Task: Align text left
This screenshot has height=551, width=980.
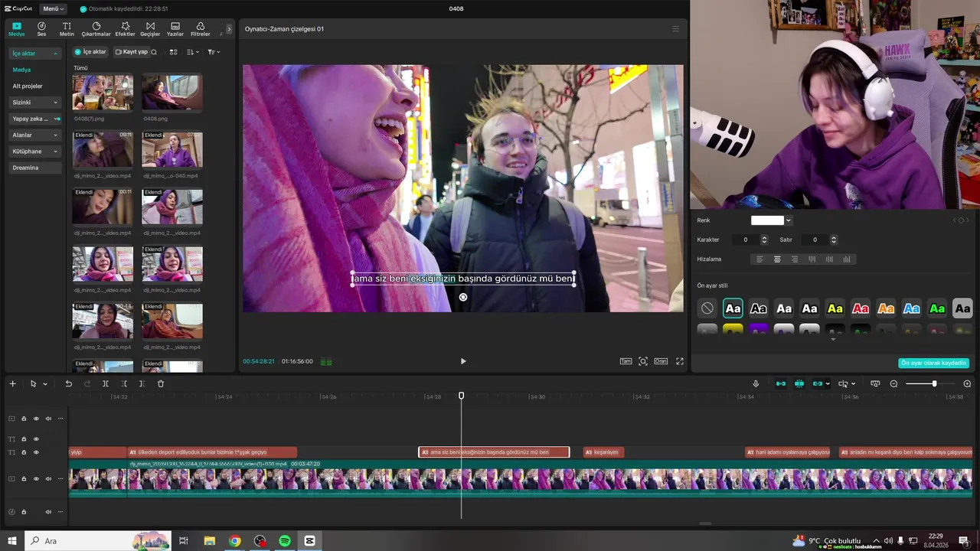Action: point(760,259)
